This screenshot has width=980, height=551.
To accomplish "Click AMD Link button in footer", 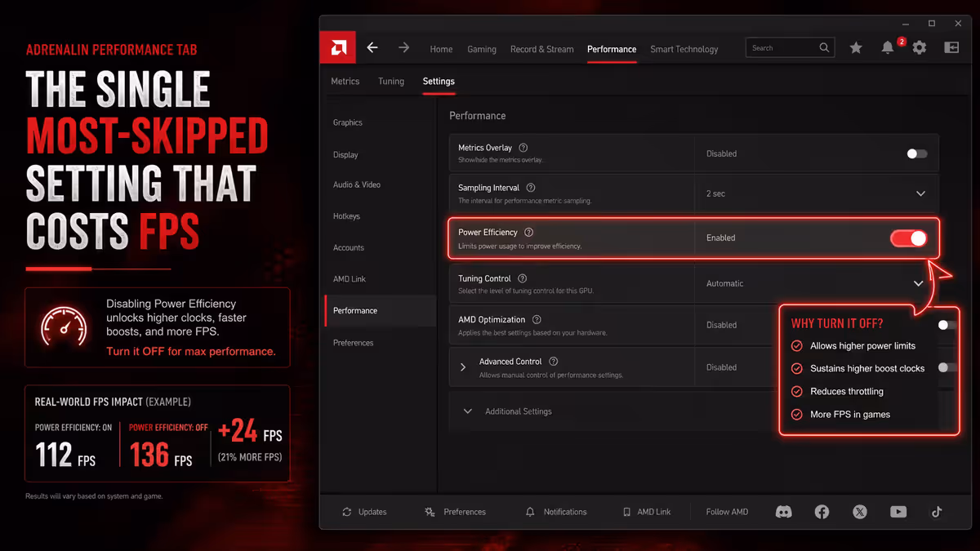I will click(646, 512).
